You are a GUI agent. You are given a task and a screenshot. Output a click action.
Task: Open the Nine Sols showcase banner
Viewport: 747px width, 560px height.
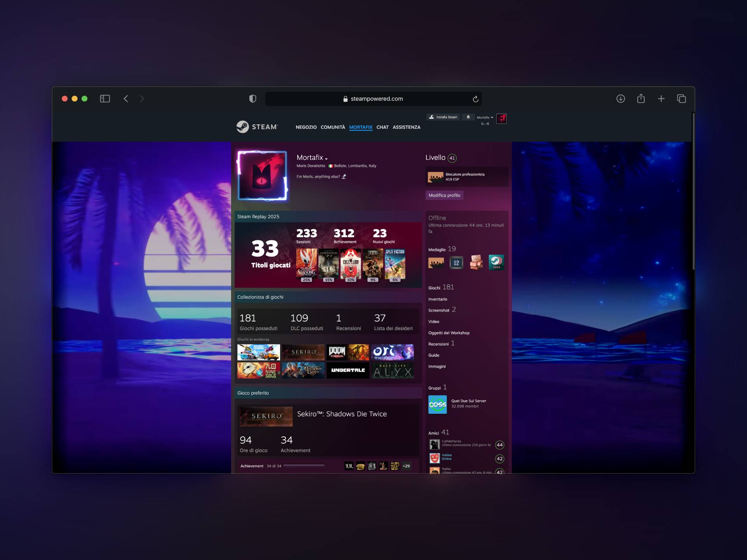click(259, 371)
